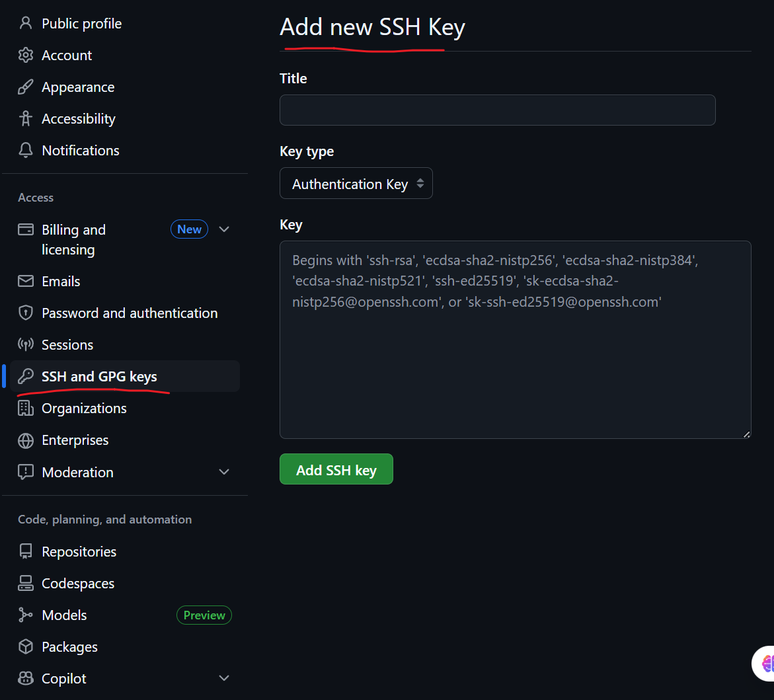Click the Models branching icon
Viewport: 774px width, 700px height.
coord(26,615)
